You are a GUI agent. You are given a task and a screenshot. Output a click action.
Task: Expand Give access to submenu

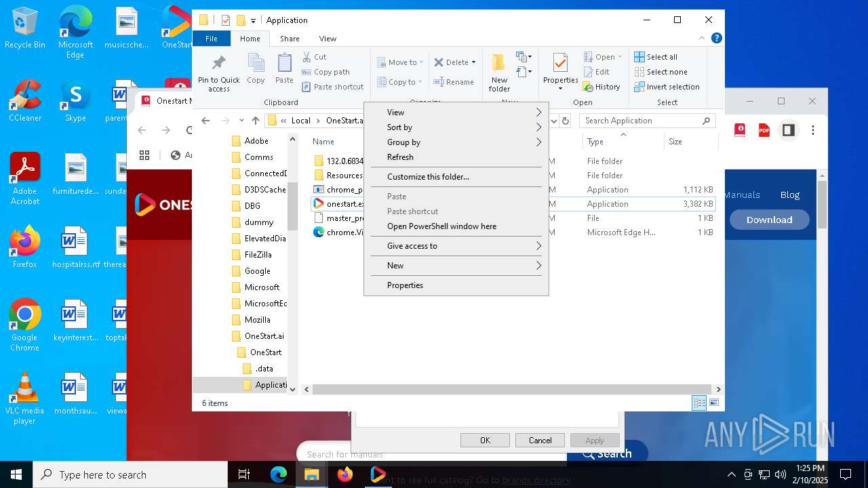tap(456, 246)
